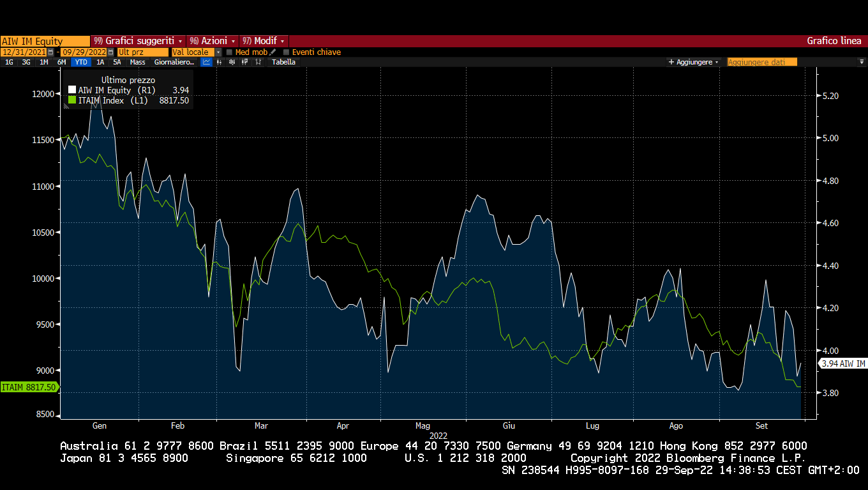Click the ITAIM 8817.50 left axis price tag

pos(29,387)
